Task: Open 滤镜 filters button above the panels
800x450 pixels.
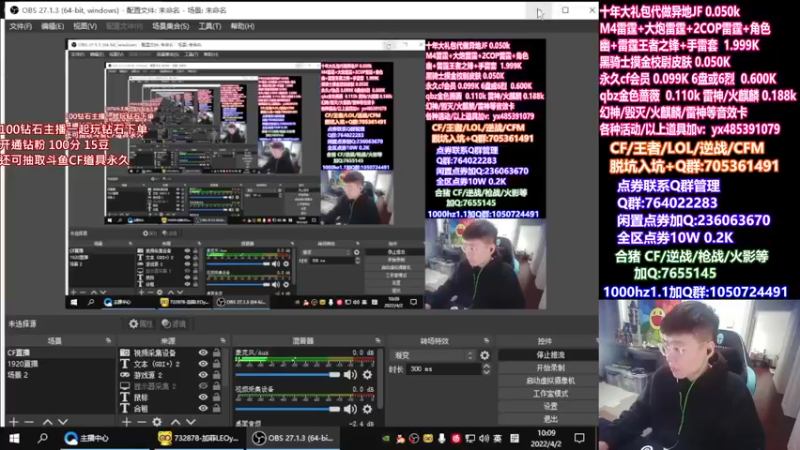Action: [174, 324]
